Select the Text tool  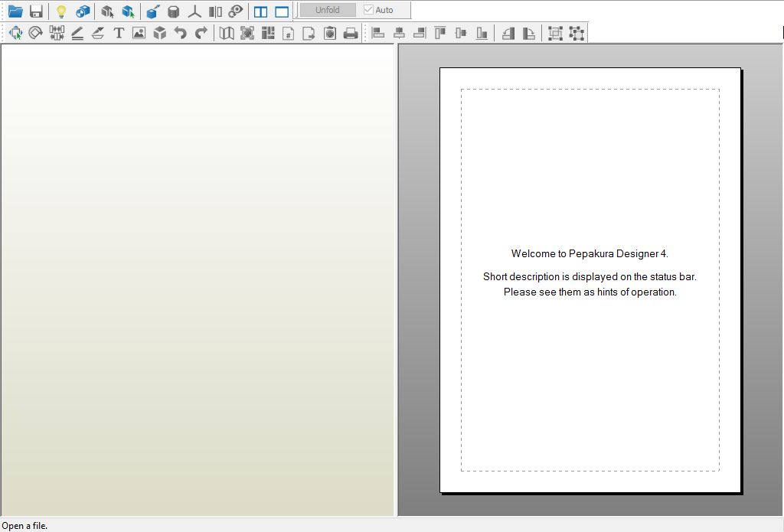[119, 33]
